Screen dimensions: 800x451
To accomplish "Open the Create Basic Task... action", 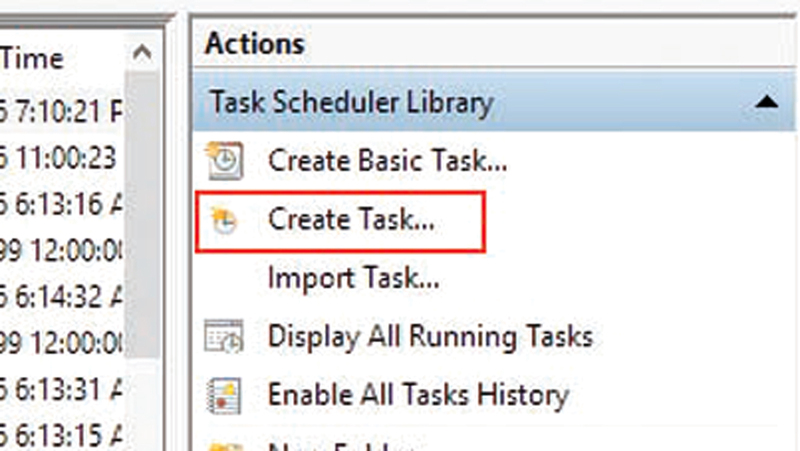I will click(x=387, y=162).
